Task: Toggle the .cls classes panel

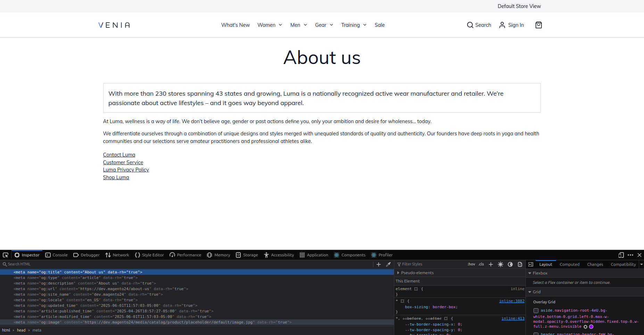Action: click(481, 264)
